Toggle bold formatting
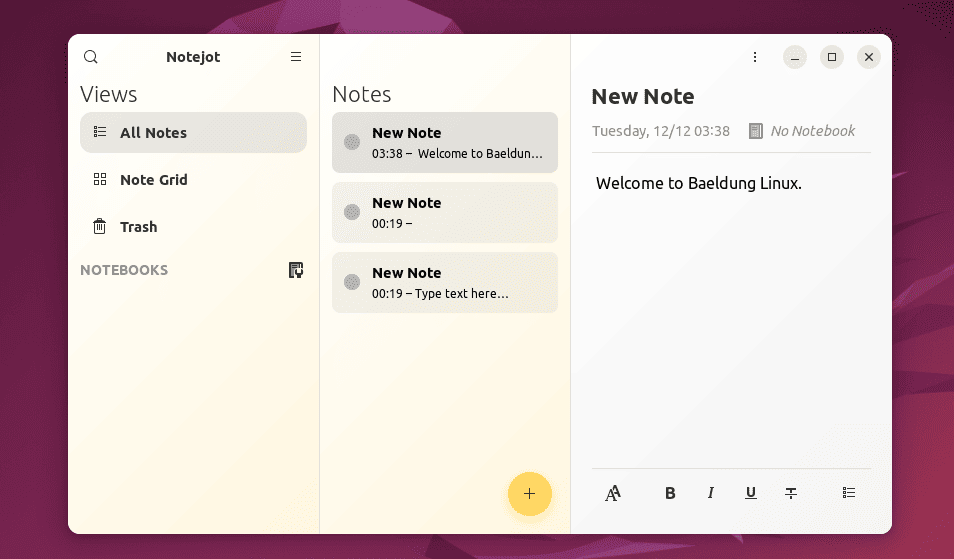This screenshot has height=559, width=954. point(670,493)
